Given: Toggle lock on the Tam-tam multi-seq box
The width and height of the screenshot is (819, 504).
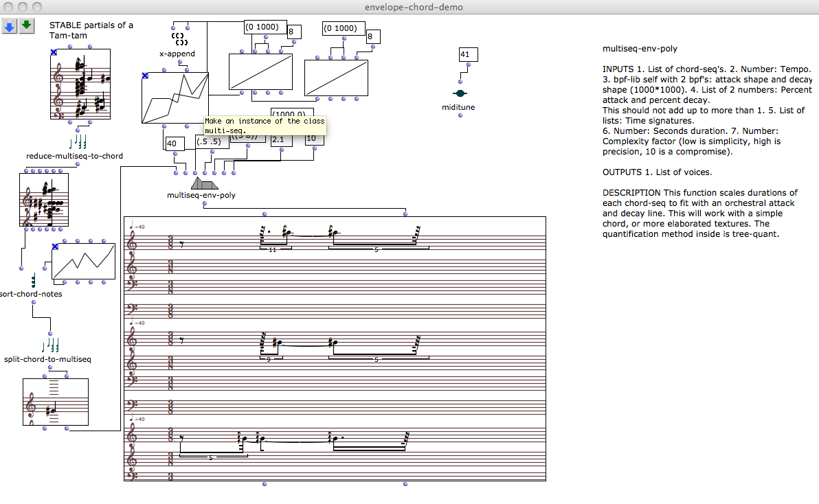Looking at the screenshot, I should (54, 52).
